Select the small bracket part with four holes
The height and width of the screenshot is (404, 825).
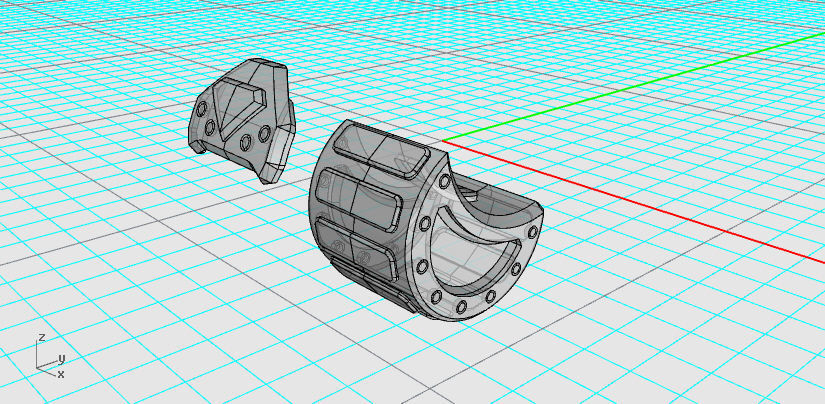click(242, 120)
